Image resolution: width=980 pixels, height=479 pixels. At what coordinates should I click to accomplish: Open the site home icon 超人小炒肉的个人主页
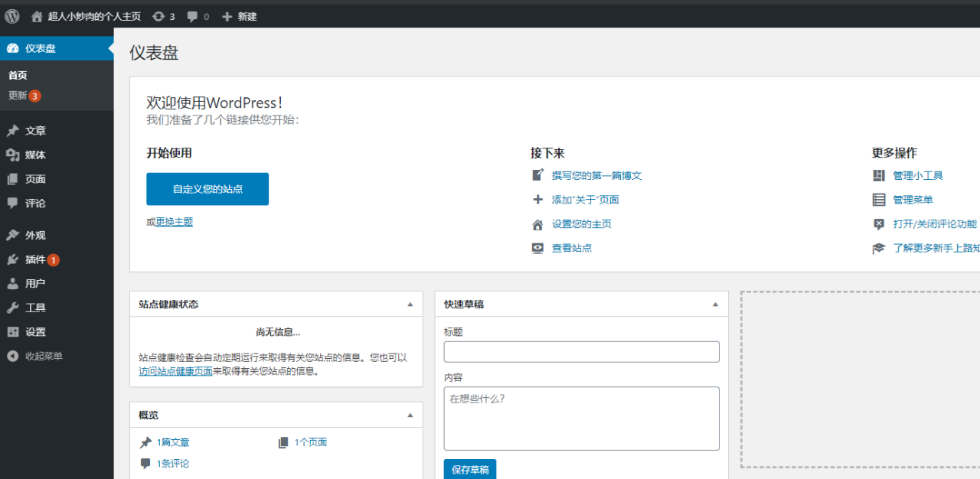click(x=38, y=16)
